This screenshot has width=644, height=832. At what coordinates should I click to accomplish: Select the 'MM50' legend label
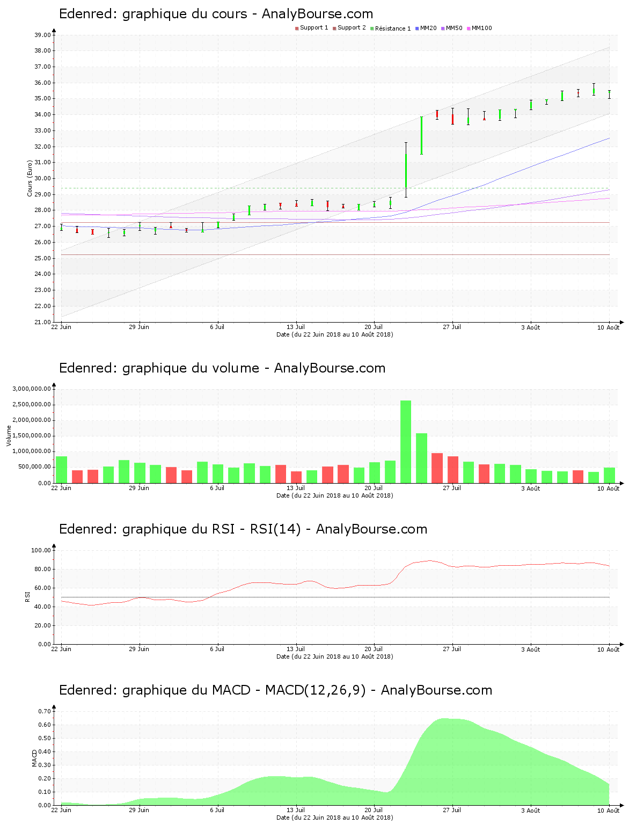pyautogui.click(x=454, y=28)
